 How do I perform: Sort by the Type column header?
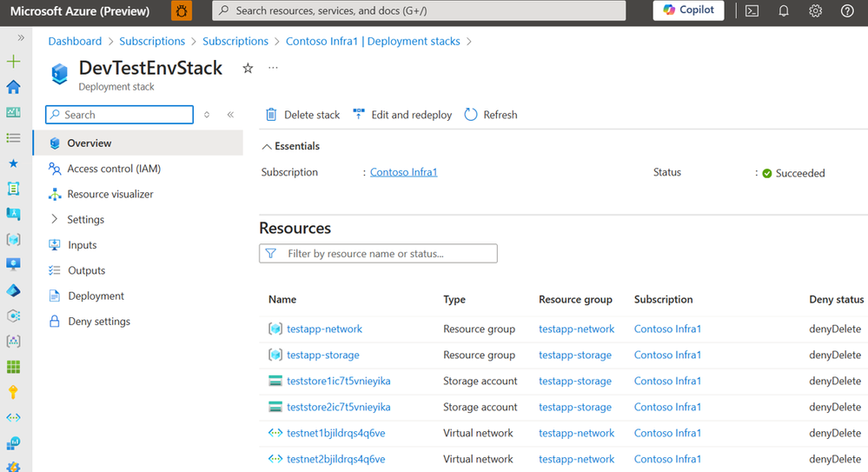click(454, 299)
